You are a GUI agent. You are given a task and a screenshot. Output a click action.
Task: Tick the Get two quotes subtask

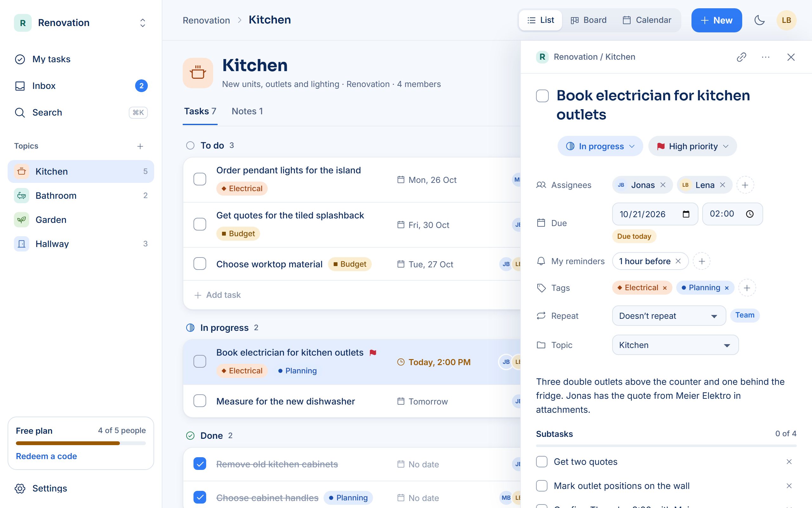pyautogui.click(x=541, y=462)
